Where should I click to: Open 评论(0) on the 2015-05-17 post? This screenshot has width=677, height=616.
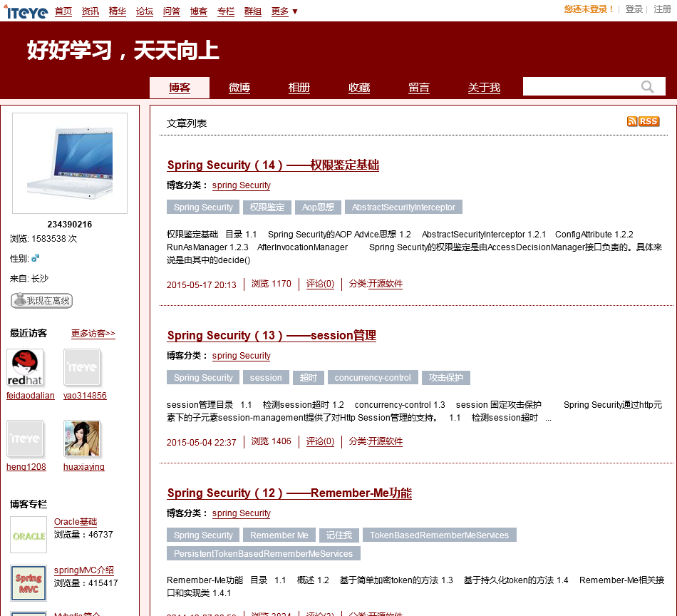[321, 284]
